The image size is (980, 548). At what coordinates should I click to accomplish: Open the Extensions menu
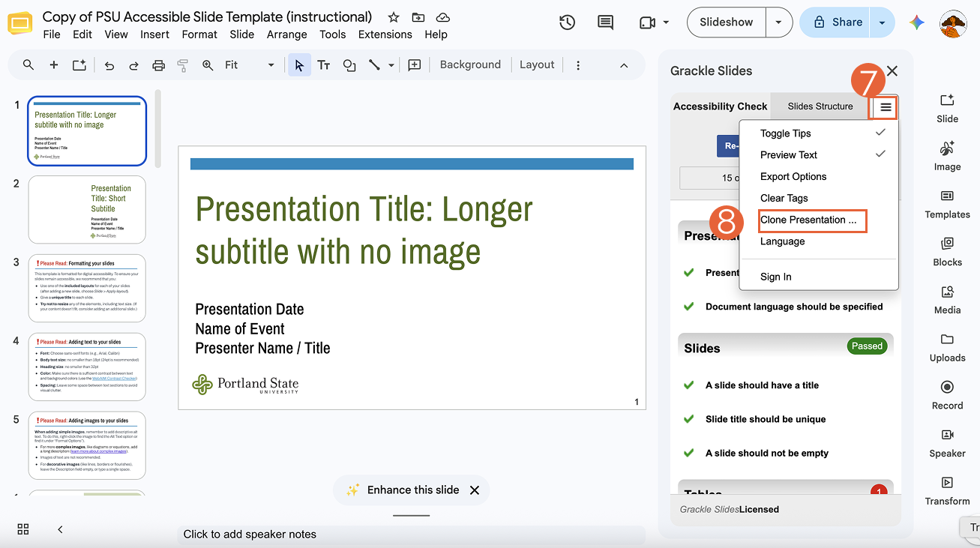point(385,34)
